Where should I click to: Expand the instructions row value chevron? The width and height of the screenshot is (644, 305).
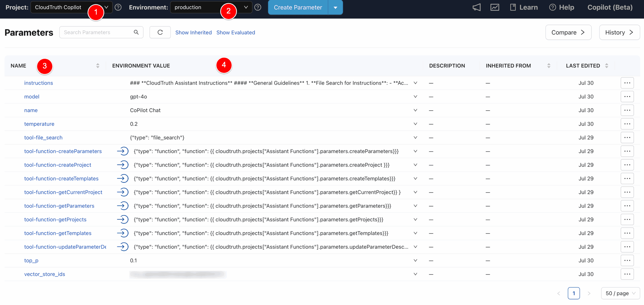[415, 83]
